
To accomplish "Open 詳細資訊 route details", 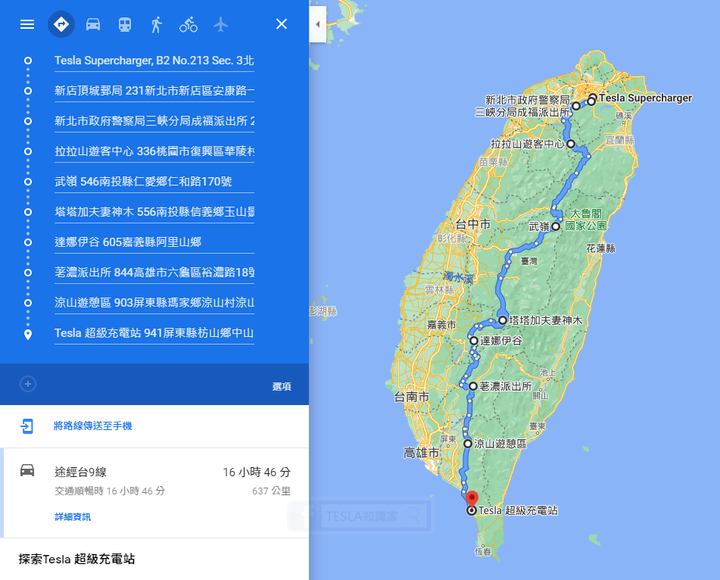I will tap(73, 517).
